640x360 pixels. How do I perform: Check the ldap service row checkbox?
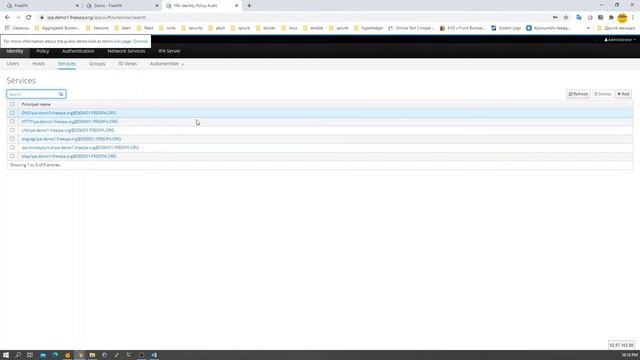12,156
